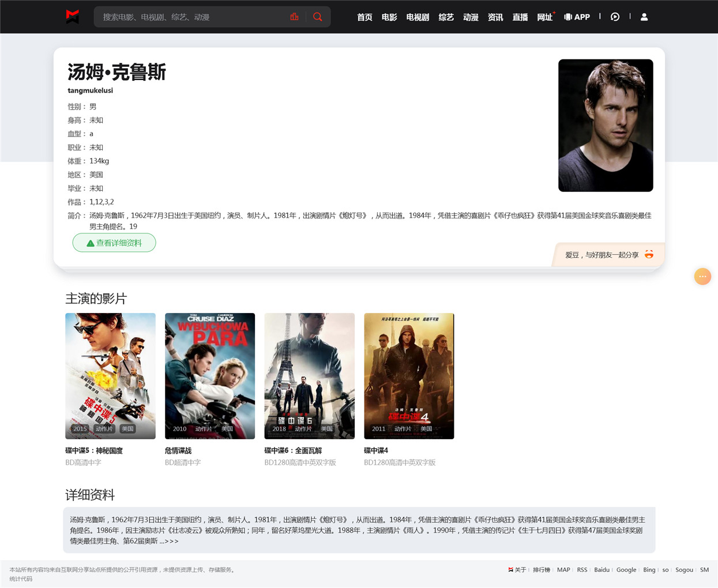718x588 pixels.
Task: Open 排行榜 footer link
Action: click(x=542, y=570)
